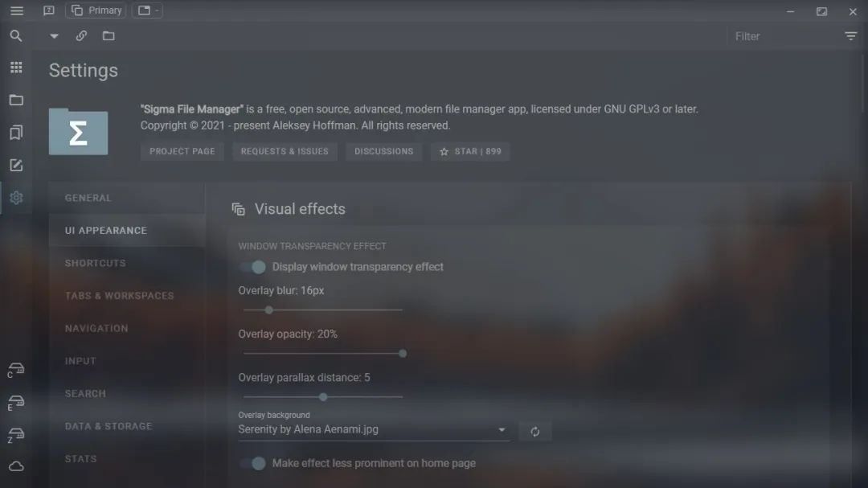Adjust the Overlay parallax distance slider
Viewport: 868px width, 488px height.
coord(323,397)
